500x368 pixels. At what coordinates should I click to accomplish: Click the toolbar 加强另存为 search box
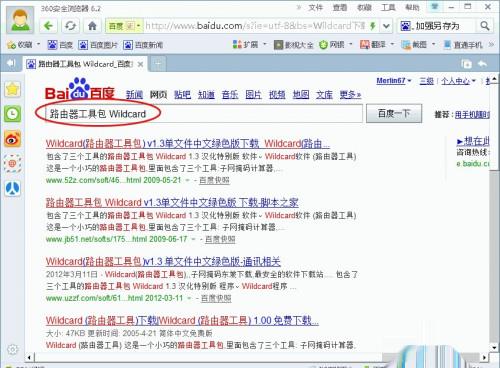point(437,26)
